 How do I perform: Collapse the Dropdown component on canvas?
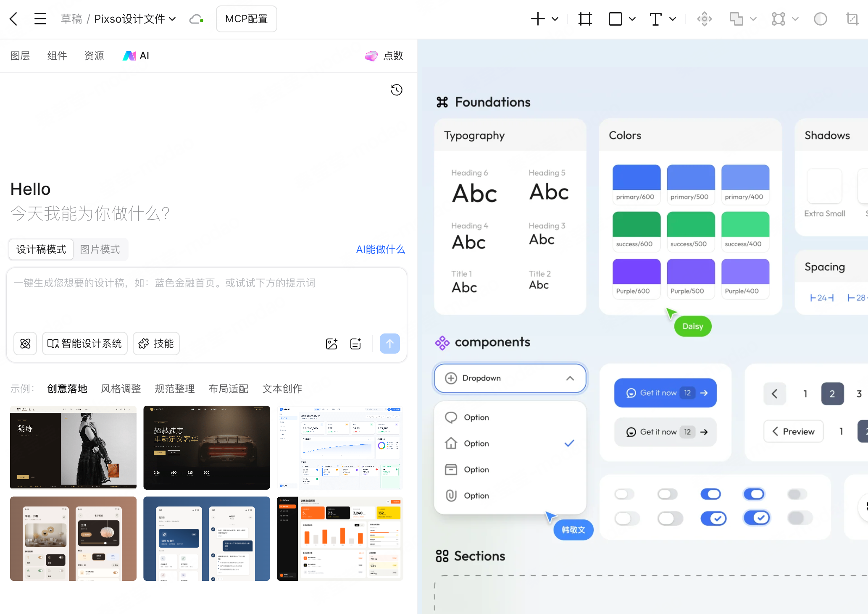pyautogui.click(x=570, y=378)
